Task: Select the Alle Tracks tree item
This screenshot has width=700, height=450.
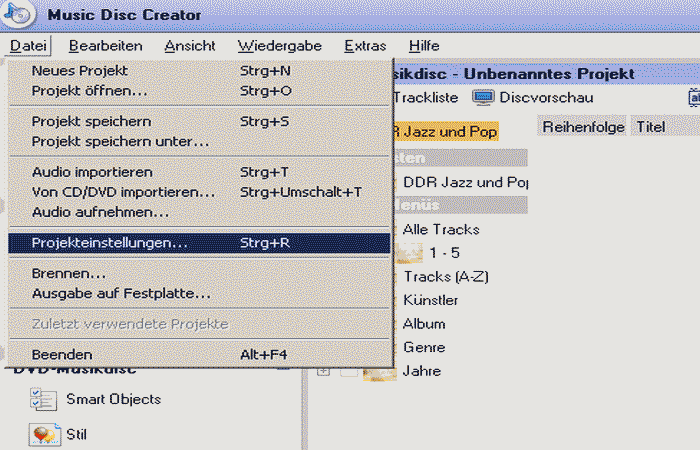Action: [x=440, y=229]
